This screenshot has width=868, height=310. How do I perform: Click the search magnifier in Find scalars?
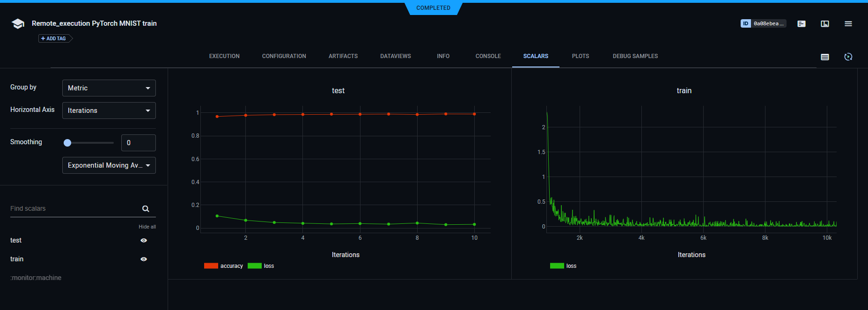tap(146, 209)
